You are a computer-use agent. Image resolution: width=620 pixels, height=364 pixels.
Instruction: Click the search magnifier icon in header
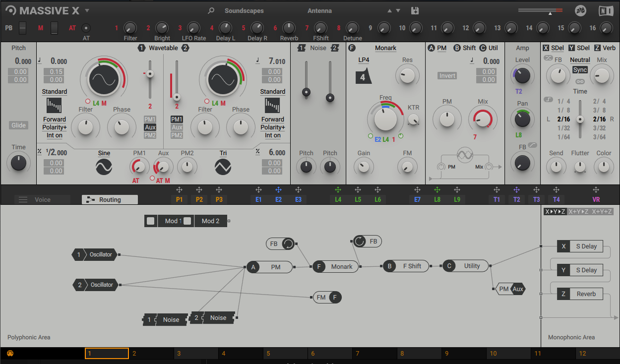(x=211, y=11)
